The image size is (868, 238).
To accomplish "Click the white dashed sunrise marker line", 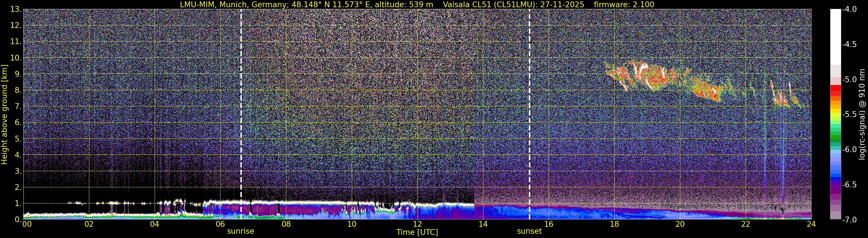I will (x=241, y=114).
